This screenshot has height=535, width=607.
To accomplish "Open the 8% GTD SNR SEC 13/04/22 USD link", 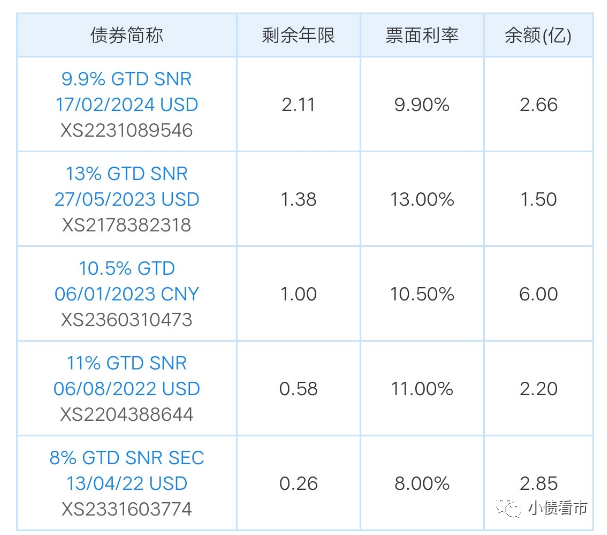I will (127, 471).
